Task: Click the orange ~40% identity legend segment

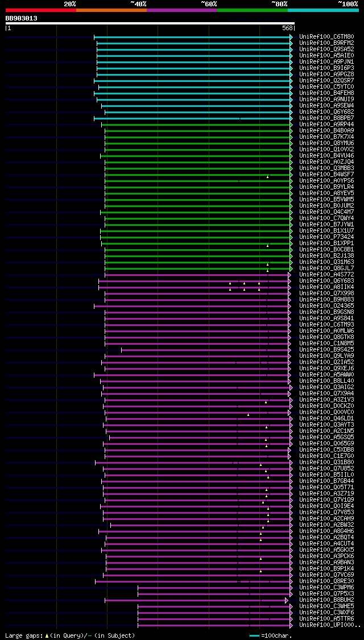Action: coord(111,10)
